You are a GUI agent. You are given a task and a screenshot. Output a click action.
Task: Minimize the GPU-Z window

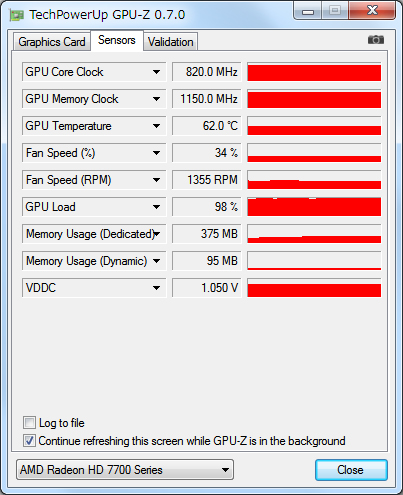coord(308,11)
